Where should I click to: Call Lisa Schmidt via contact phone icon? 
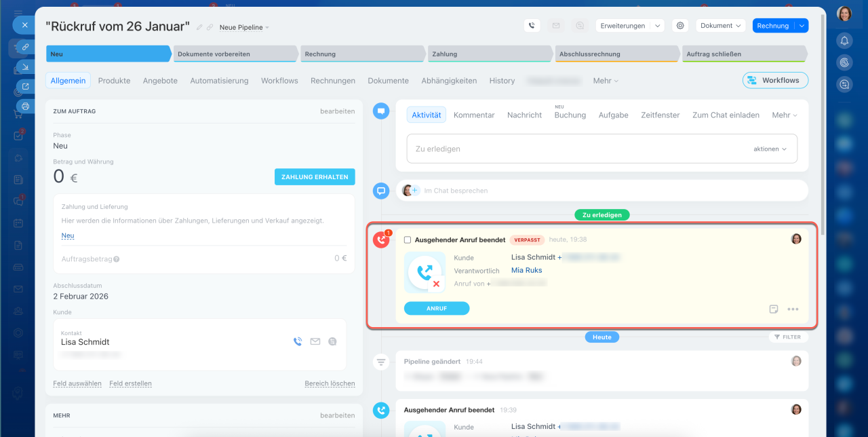coord(297,342)
